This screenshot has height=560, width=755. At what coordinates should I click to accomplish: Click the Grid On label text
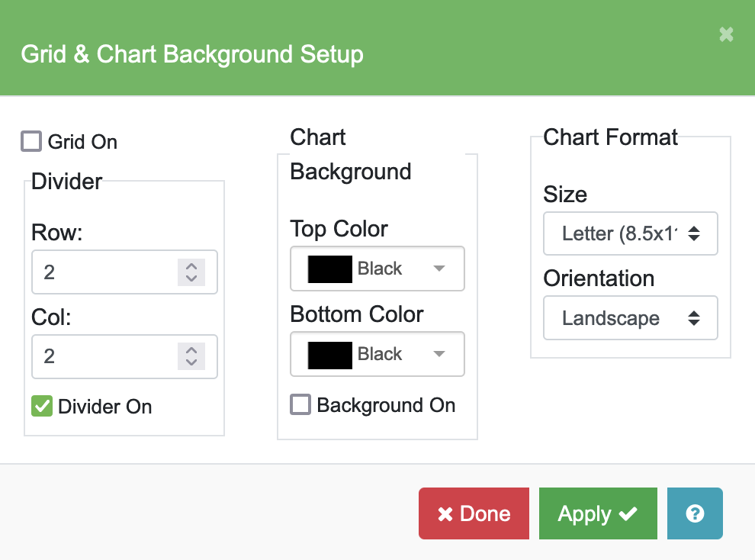pos(82,142)
